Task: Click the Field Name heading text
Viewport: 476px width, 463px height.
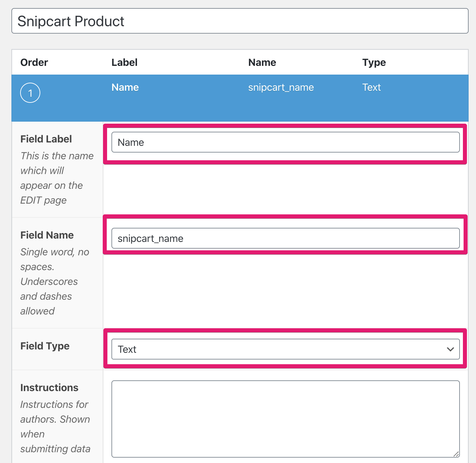Action: pos(47,235)
